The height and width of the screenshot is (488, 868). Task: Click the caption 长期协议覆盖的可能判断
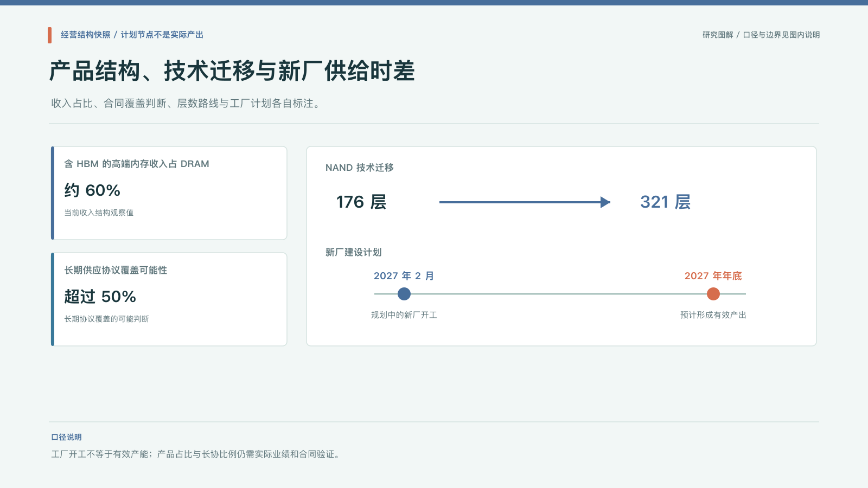[x=106, y=319]
